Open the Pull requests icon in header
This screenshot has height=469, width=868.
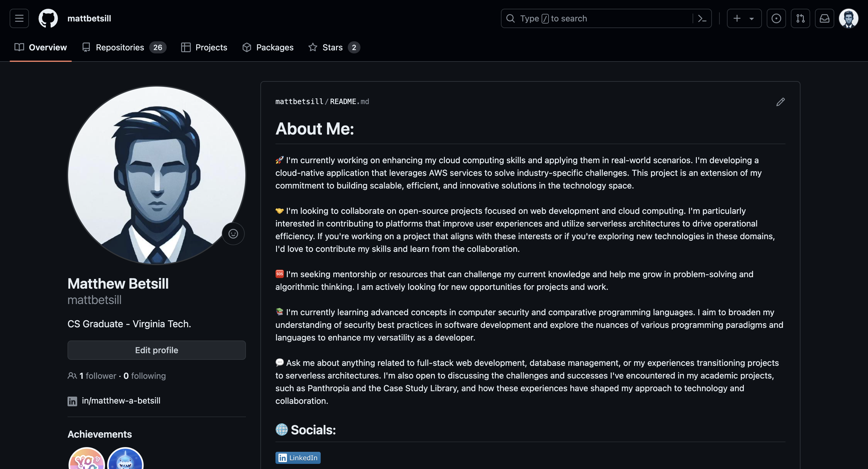[x=800, y=18]
